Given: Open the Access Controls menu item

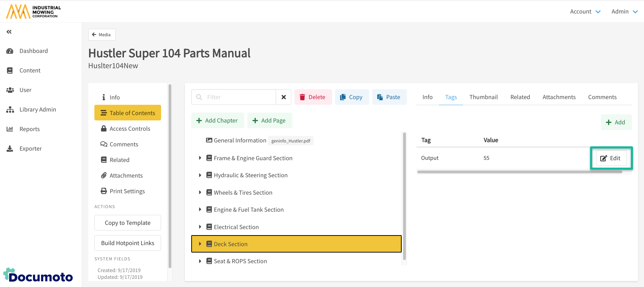Looking at the screenshot, I should point(130,129).
